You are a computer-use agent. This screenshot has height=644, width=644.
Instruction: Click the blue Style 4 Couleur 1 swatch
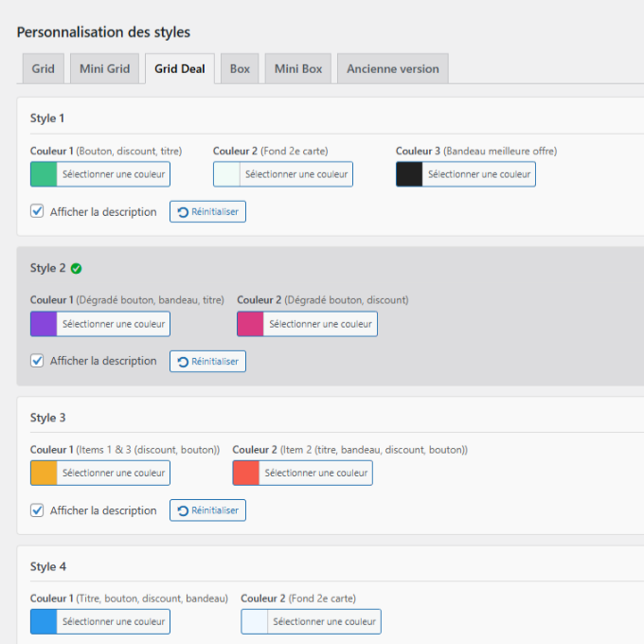click(44, 622)
